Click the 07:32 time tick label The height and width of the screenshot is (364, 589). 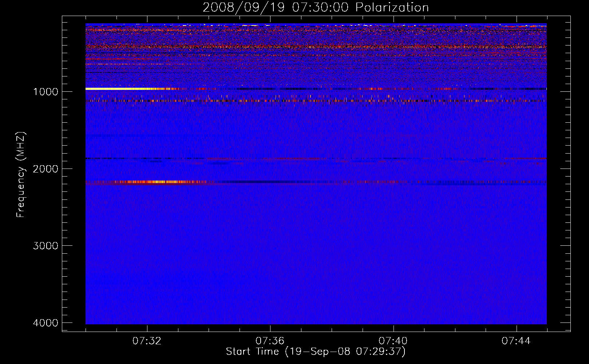tap(147, 341)
